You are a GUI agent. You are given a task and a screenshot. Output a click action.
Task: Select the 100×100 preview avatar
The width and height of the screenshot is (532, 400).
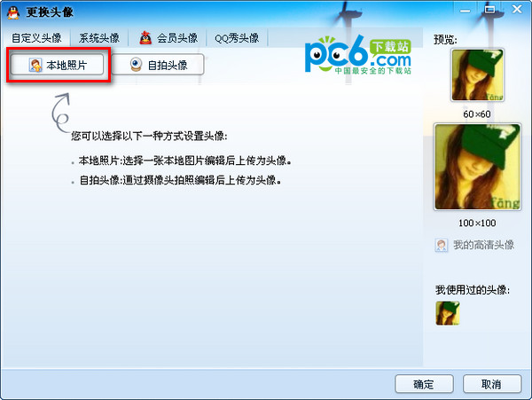pos(477,167)
